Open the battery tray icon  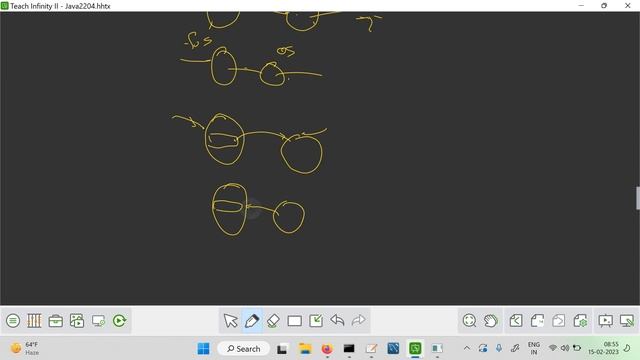click(577, 348)
